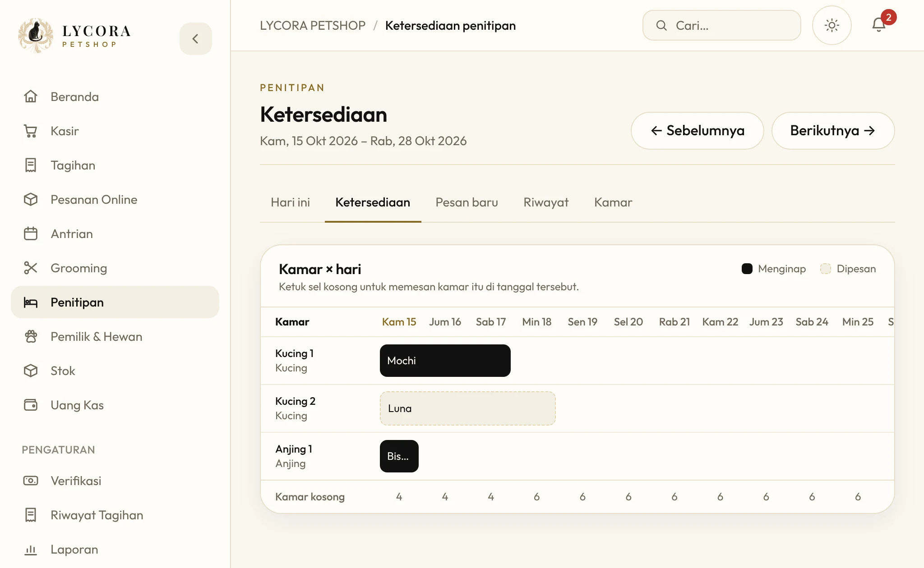Go to Sebelumnya date range
Screen dimensions: 924x568
697,131
